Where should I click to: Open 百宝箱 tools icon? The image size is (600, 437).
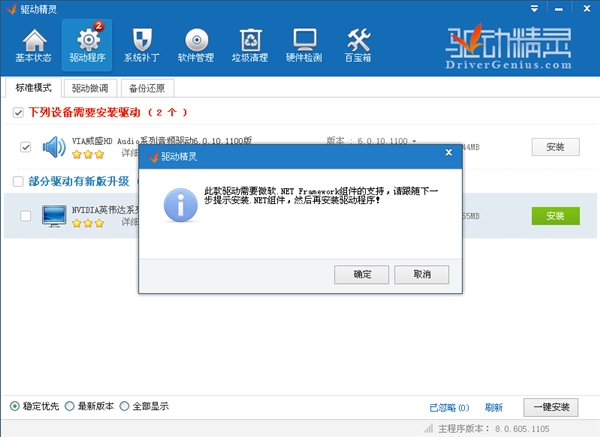(358, 45)
